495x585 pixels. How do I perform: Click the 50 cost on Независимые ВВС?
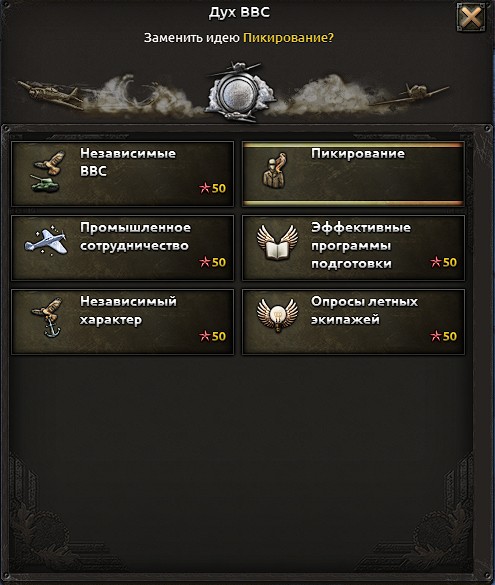click(x=219, y=188)
